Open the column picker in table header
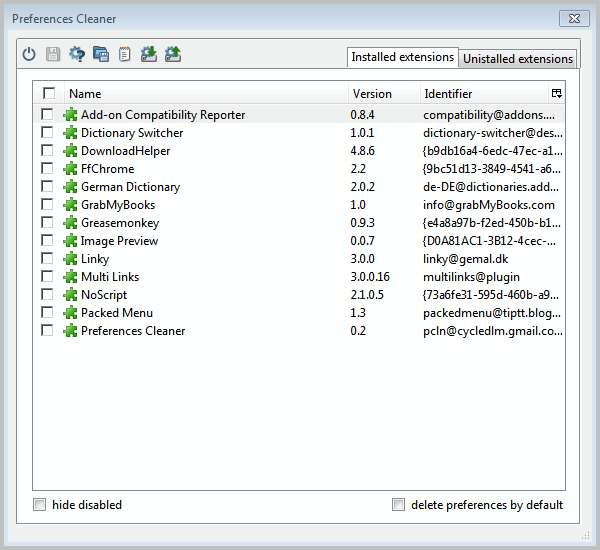This screenshot has height=550, width=600. (556, 93)
